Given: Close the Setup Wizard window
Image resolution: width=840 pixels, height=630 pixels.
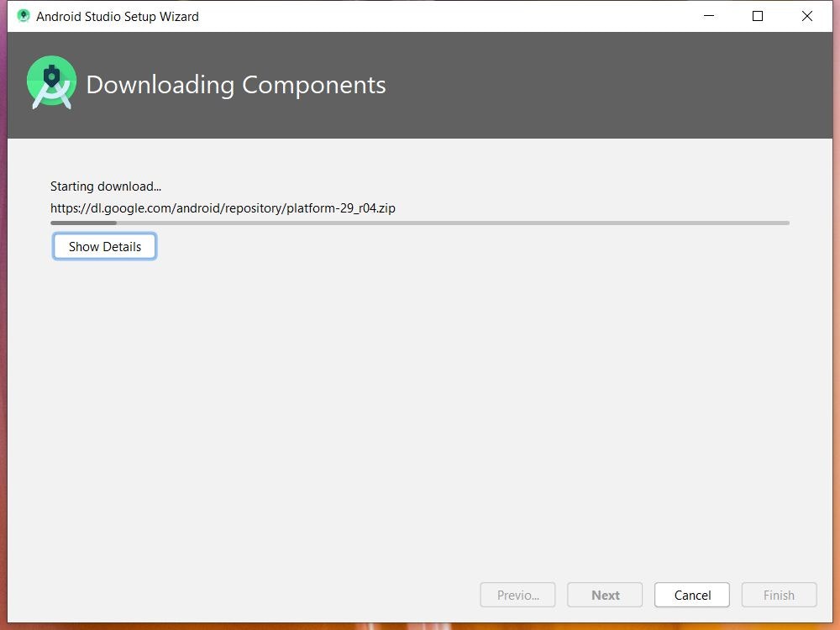Looking at the screenshot, I should point(806,16).
